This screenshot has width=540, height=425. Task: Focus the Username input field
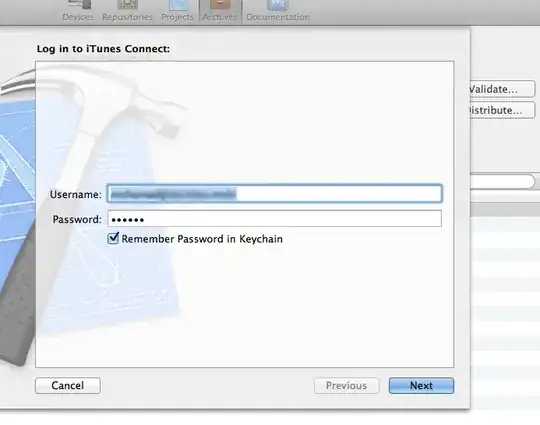click(274, 194)
